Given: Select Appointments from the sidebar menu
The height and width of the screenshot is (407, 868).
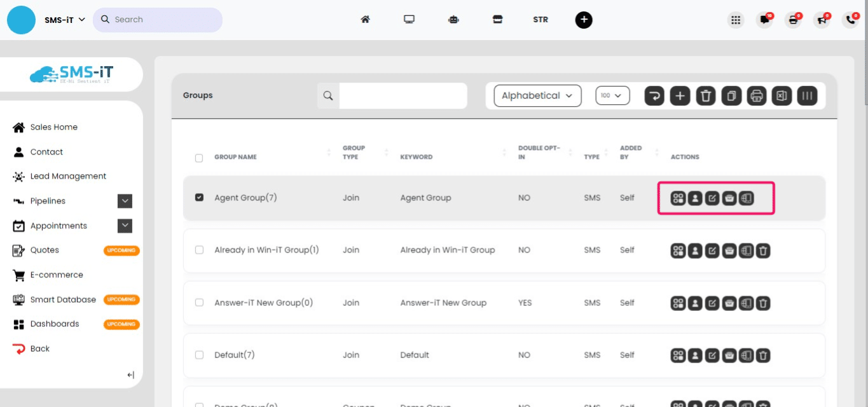Looking at the screenshot, I should click(59, 225).
